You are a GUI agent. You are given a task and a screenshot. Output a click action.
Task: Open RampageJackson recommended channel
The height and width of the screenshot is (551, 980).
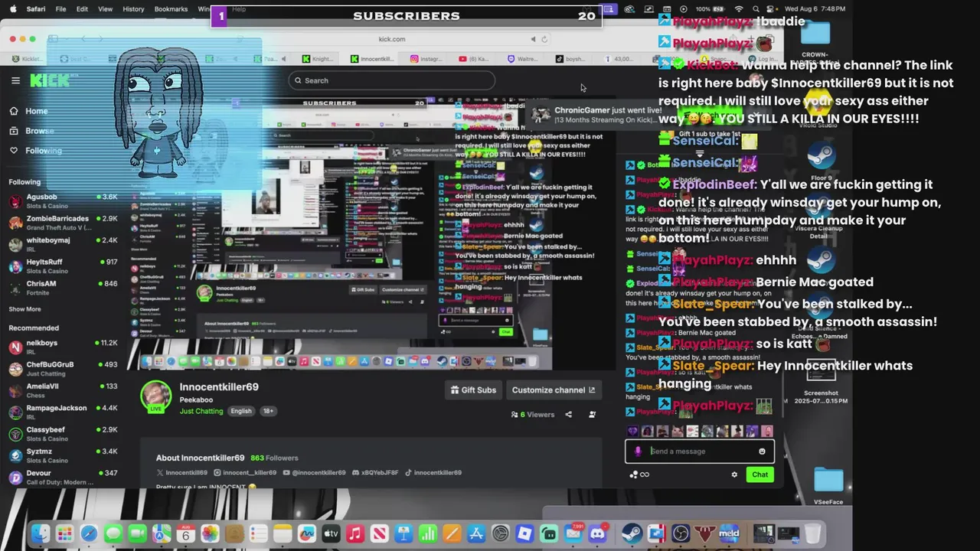63,412
